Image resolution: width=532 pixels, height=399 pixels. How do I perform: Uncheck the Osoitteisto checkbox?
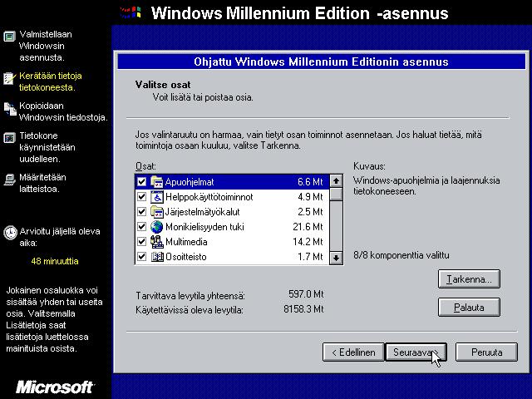click(141, 257)
